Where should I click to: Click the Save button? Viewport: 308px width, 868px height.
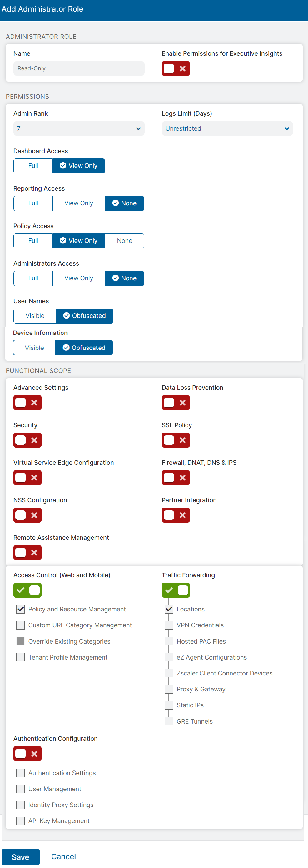coord(21,857)
